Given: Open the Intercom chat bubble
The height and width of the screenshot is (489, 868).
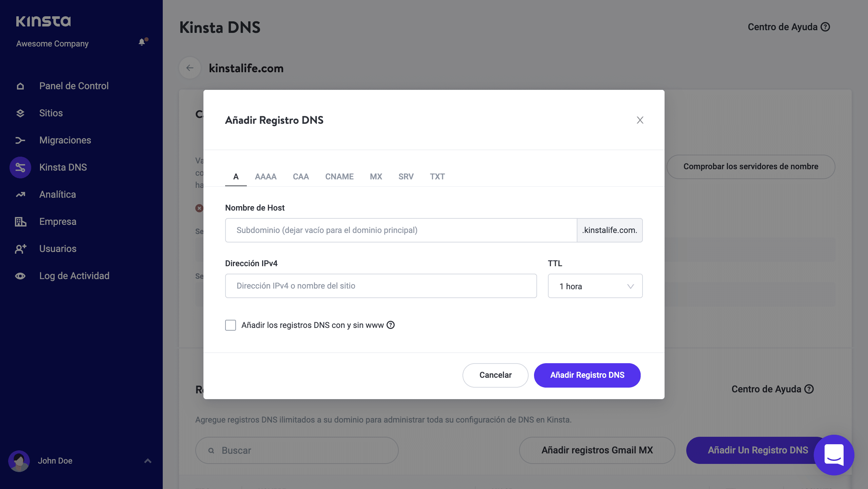Looking at the screenshot, I should coord(834,455).
